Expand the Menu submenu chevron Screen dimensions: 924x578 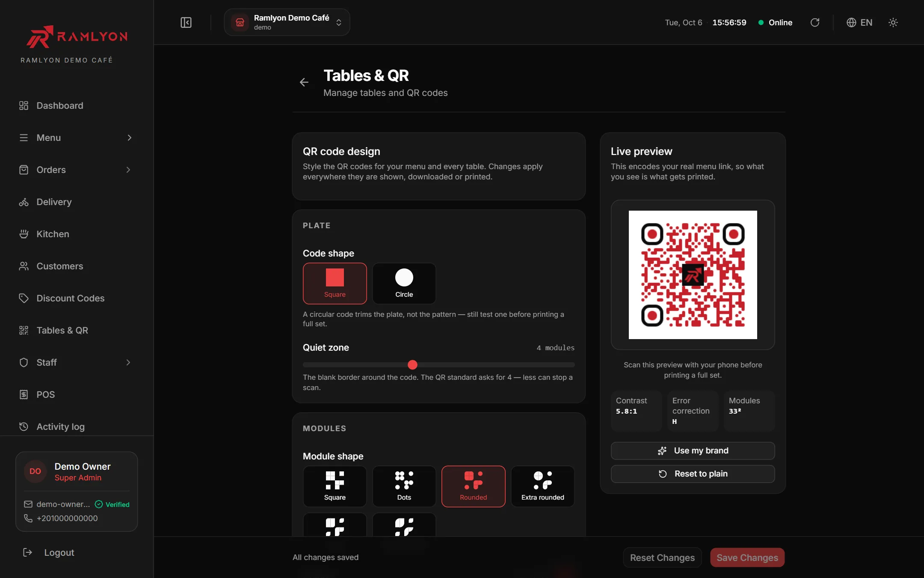pos(129,137)
